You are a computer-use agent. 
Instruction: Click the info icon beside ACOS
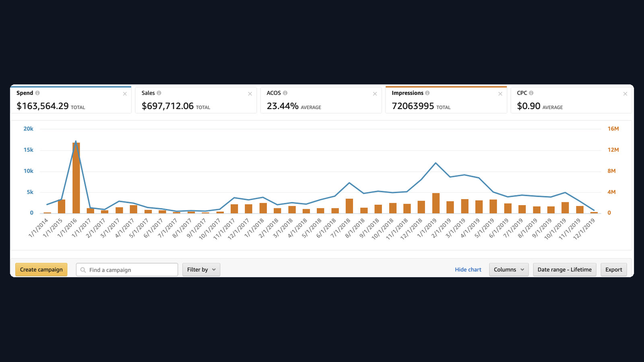pyautogui.click(x=285, y=93)
